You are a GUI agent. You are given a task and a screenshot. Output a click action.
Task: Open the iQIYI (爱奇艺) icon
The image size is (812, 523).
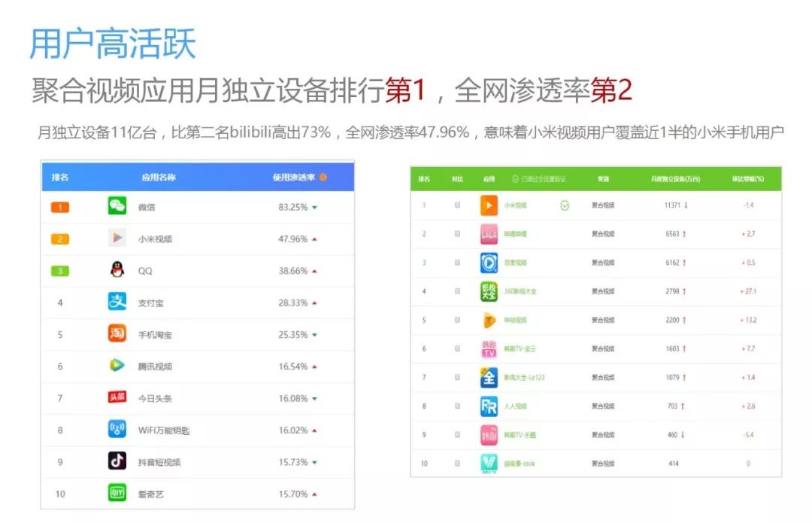click(x=117, y=494)
